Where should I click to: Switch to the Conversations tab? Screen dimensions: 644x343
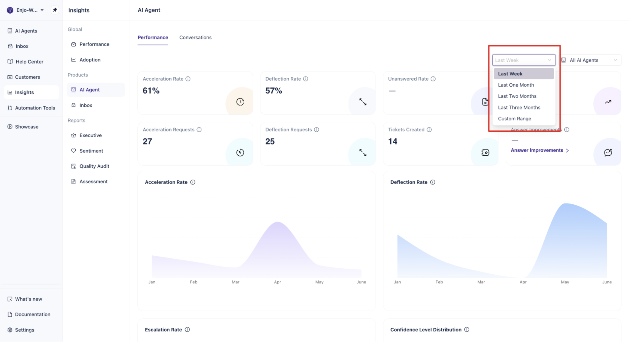click(x=195, y=38)
